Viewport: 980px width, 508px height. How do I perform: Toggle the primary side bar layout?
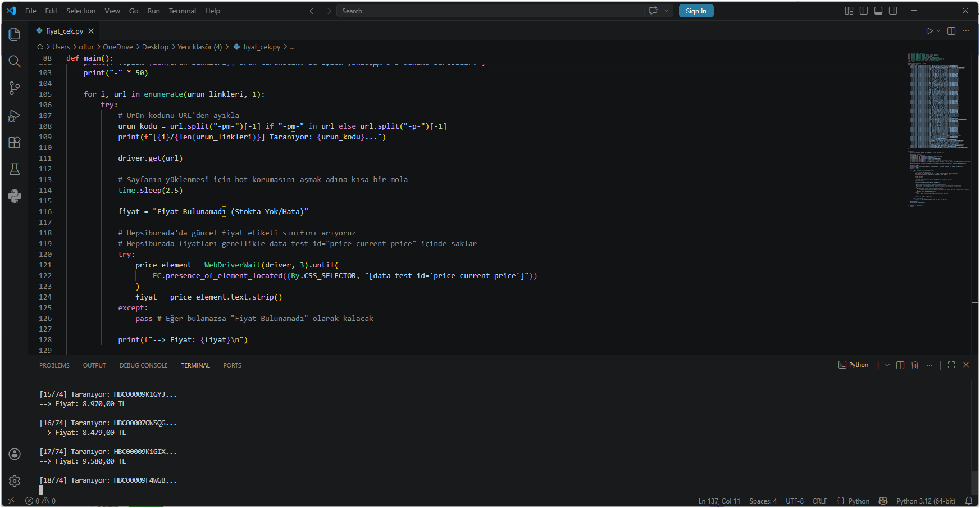864,11
